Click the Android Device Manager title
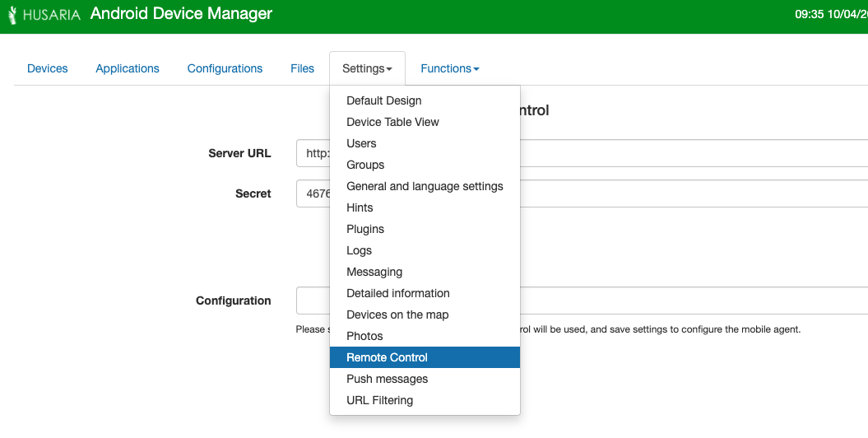 [x=181, y=14]
